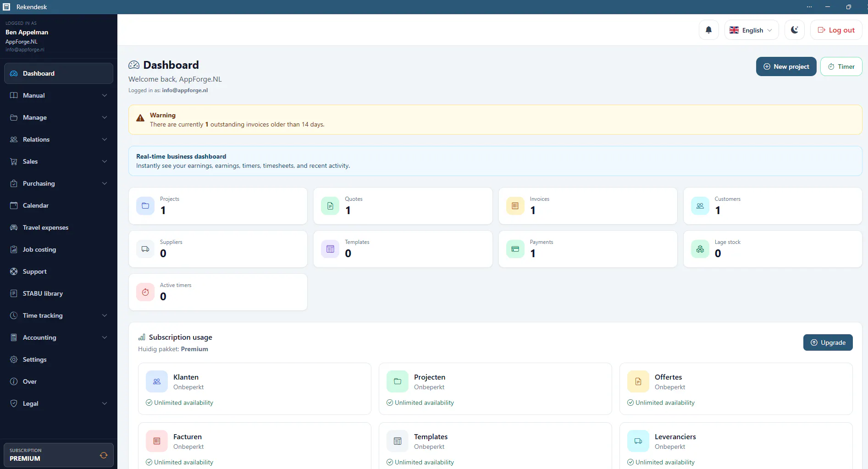
Task: Click the Time tracking clock icon
Action: [14, 315]
